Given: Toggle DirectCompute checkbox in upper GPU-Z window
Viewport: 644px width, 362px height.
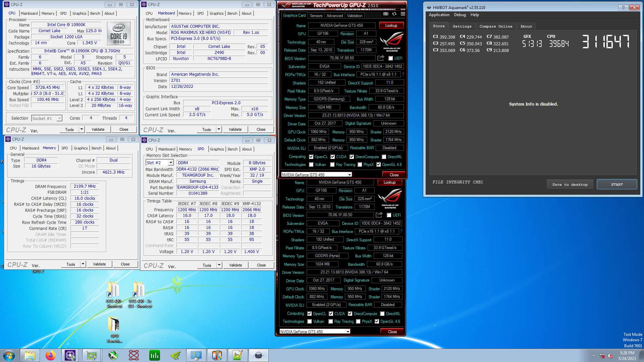Looking at the screenshot, I should coord(352,157).
